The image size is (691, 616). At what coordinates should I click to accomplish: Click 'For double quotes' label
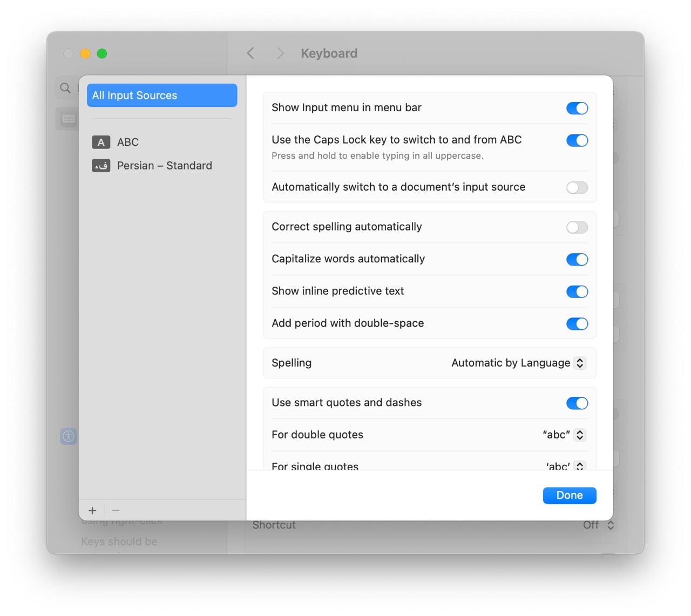317,435
